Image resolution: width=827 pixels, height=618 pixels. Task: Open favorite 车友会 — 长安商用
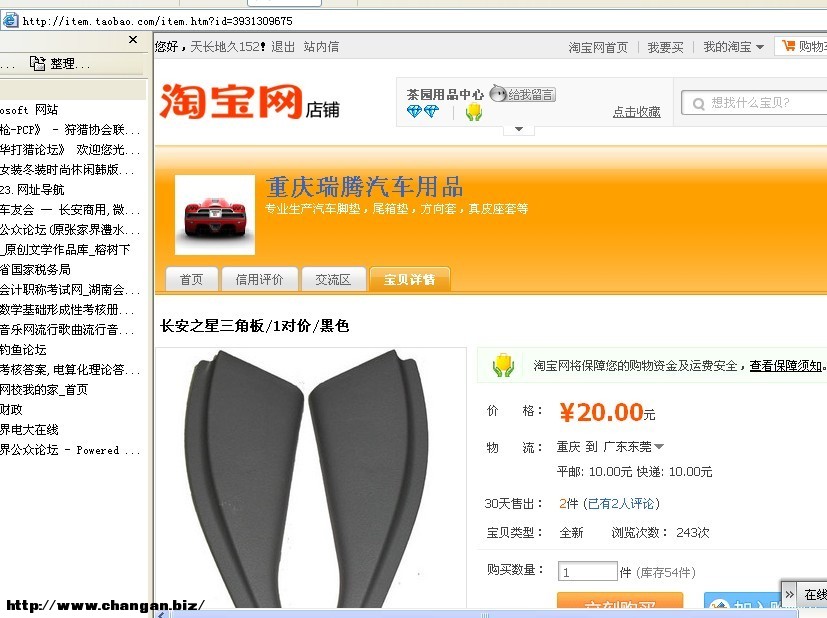70,209
